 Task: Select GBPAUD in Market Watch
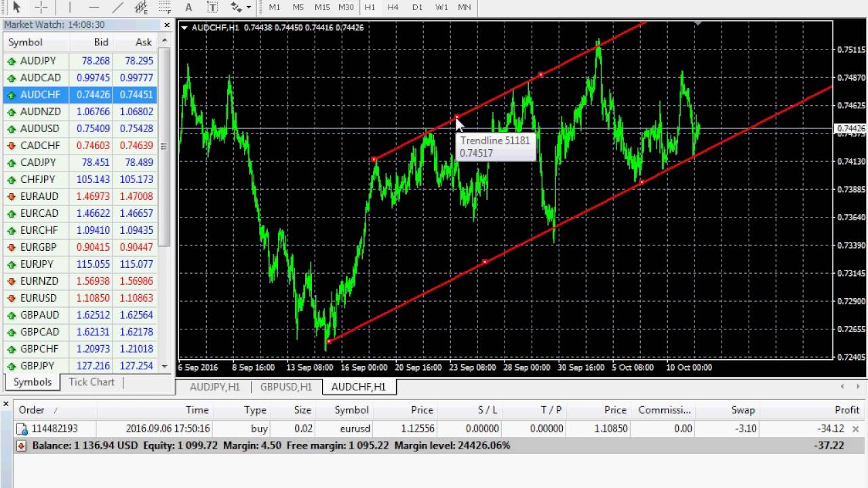click(x=80, y=315)
